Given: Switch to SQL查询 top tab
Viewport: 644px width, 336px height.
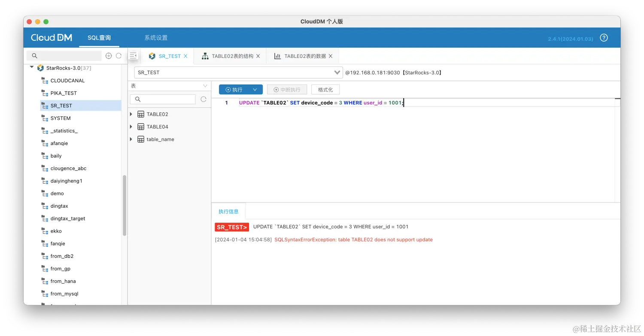Looking at the screenshot, I should coord(99,38).
